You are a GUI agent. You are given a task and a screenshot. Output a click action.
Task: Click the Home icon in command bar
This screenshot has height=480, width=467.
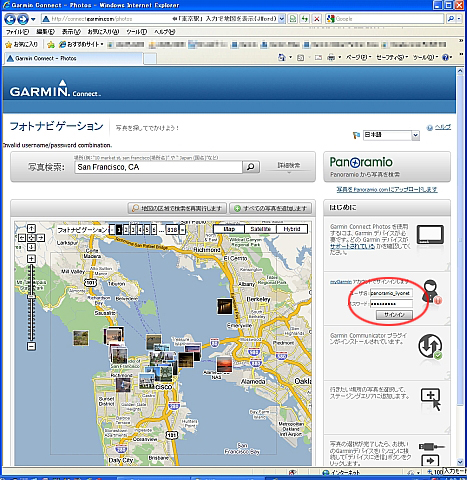(282, 58)
